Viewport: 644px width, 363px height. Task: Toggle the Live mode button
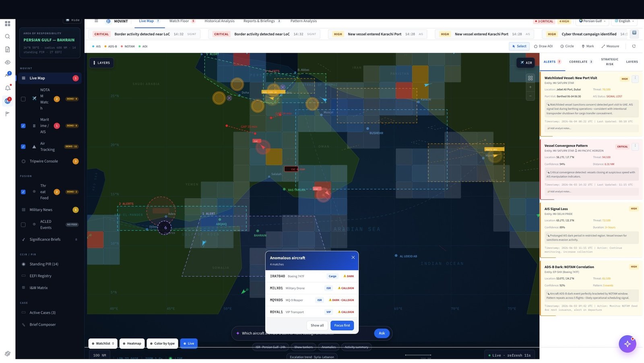click(189, 343)
